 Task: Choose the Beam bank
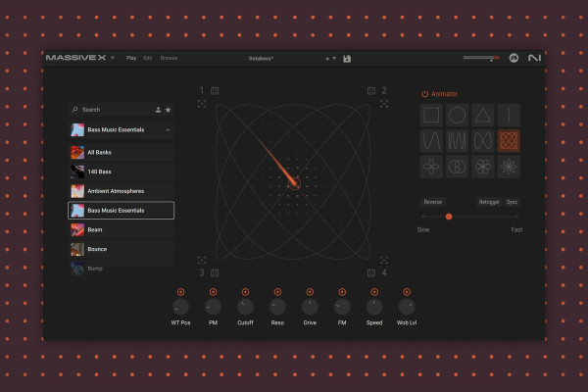(x=122, y=229)
